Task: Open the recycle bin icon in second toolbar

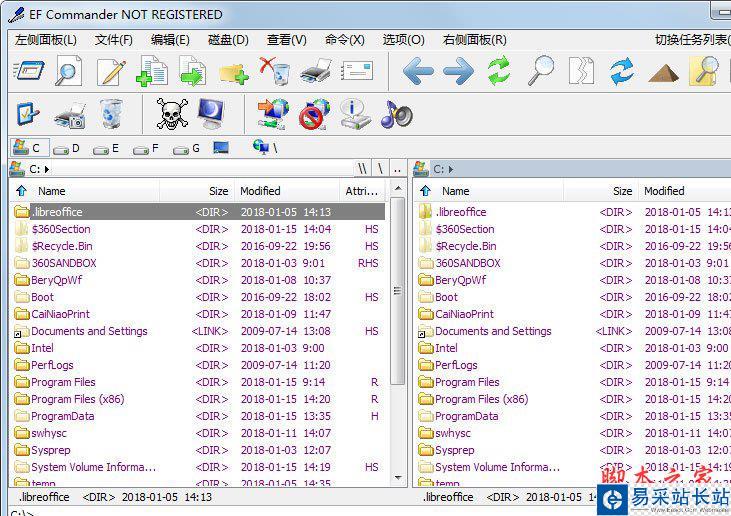Action: coord(110,114)
